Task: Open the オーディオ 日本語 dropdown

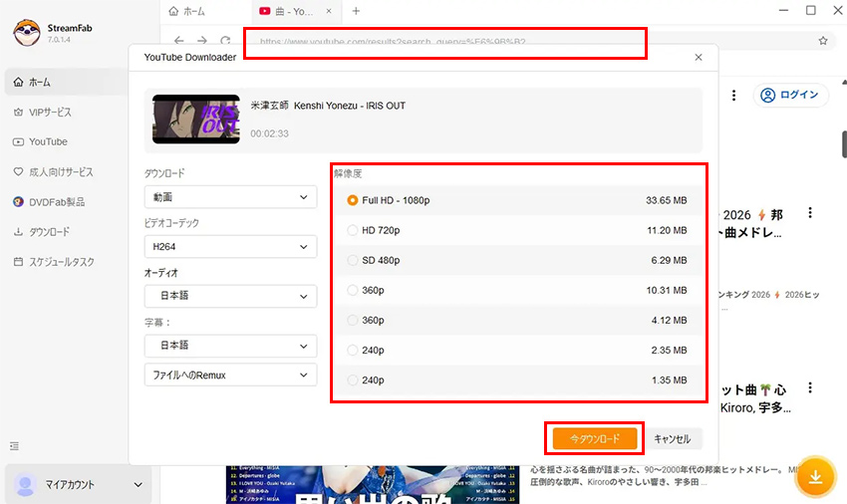Action: 230,296
